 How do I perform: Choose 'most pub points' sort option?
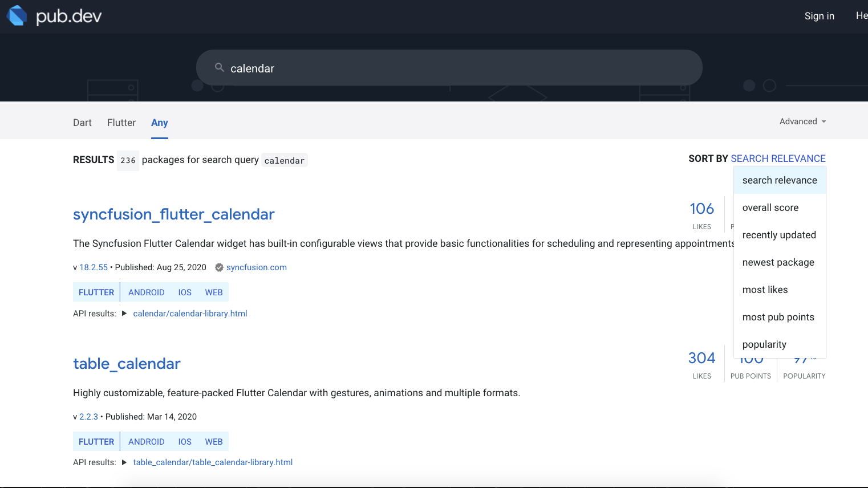pyautogui.click(x=780, y=317)
